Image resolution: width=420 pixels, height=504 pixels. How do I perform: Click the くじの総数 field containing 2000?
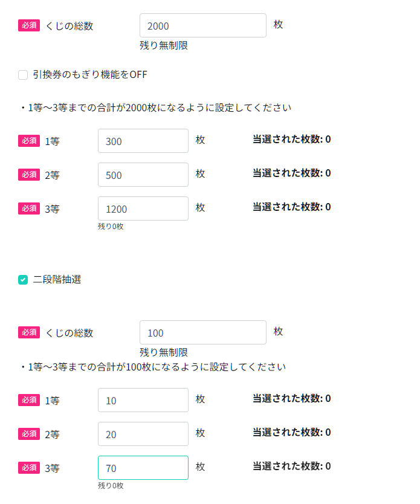point(203,25)
